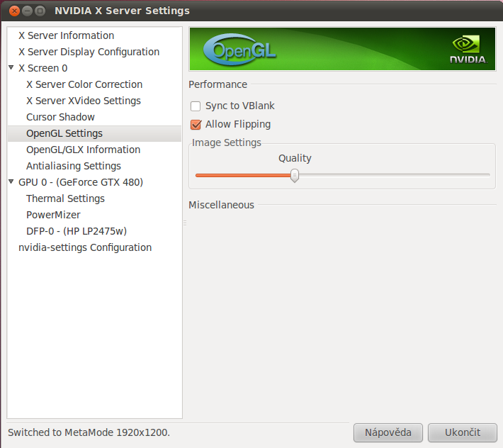Click the Quality slider handle
The width and height of the screenshot is (503, 448).
(295, 176)
